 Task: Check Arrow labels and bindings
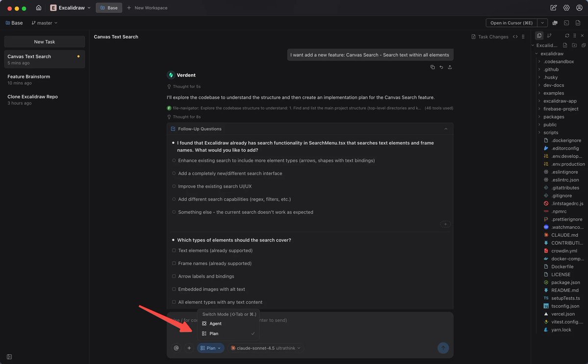point(174,276)
